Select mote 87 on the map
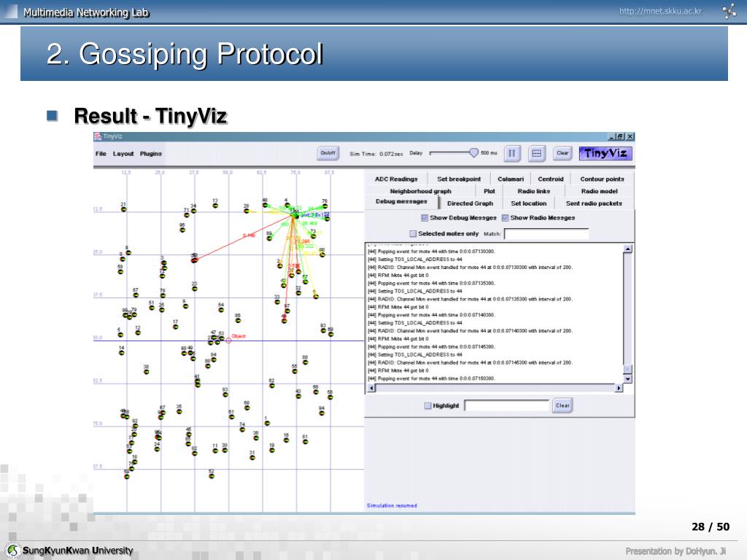 click(136, 295)
